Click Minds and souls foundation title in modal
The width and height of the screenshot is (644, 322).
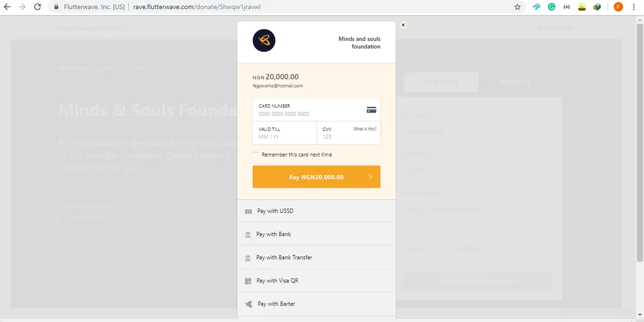point(359,43)
